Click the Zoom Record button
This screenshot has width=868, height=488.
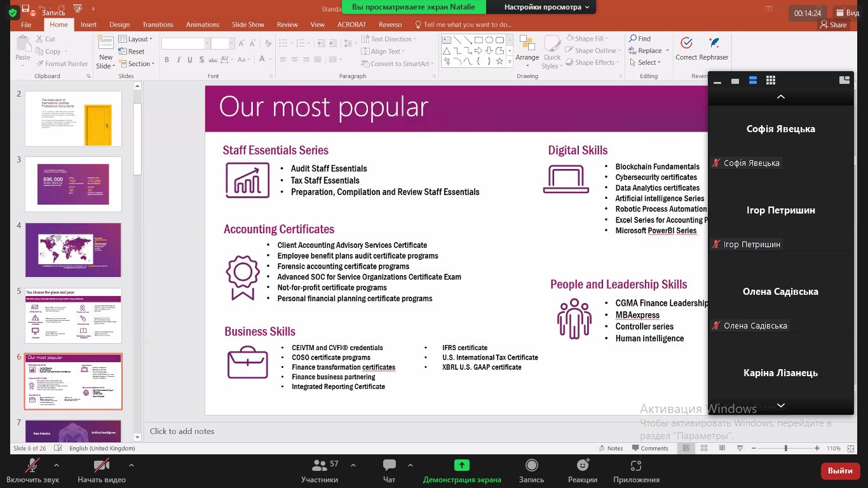pyautogui.click(x=531, y=470)
